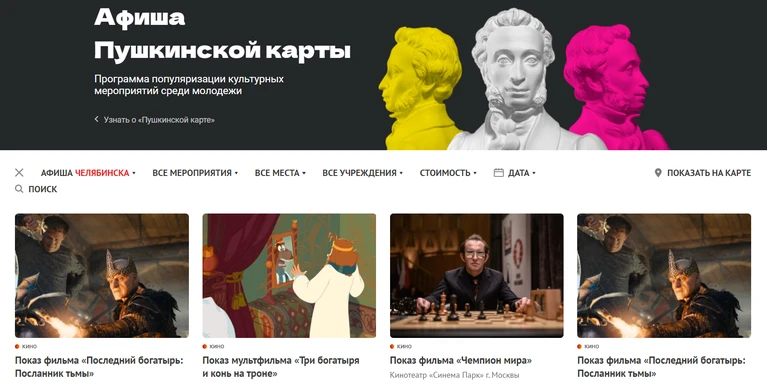This screenshot has width=767, height=380.
Task: Click the title Показ фильма «Чемпион мира»
Action: click(461, 361)
